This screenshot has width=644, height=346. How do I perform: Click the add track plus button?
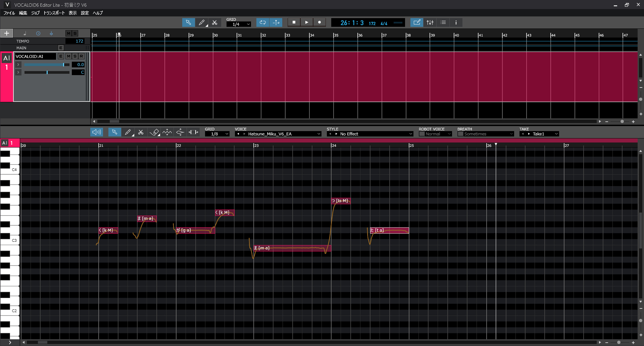click(7, 33)
